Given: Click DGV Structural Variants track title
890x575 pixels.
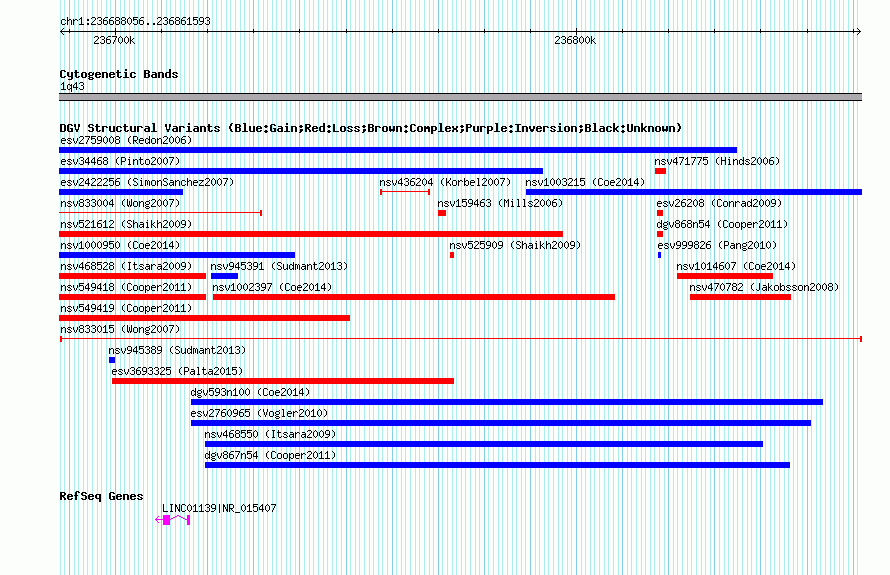Looking at the screenshot, I should [370, 128].
